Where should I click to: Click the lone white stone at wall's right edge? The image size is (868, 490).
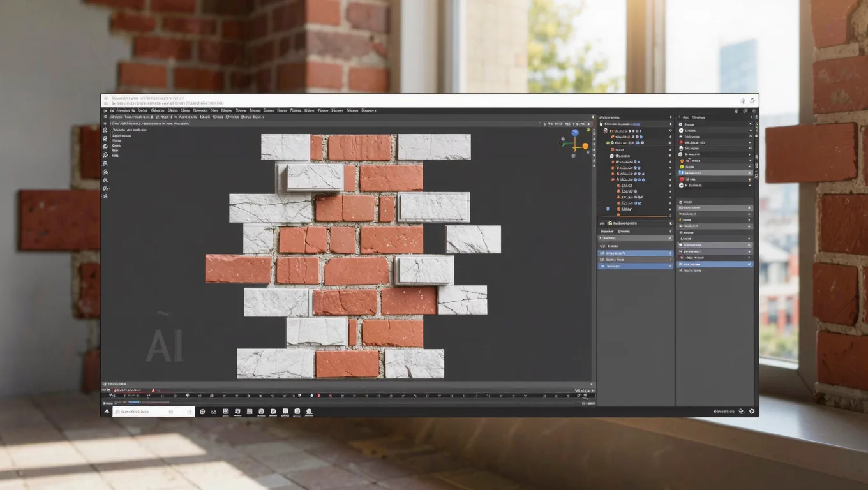pos(473,239)
